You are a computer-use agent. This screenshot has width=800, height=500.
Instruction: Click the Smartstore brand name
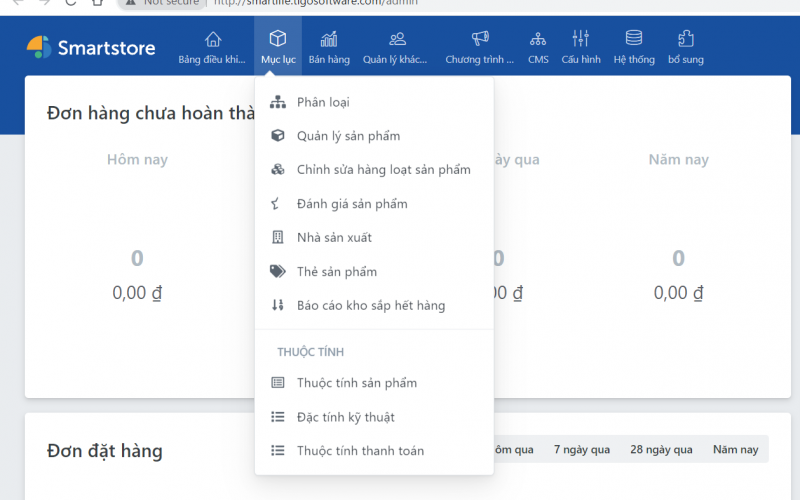pyautogui.click(x=106, y=47)
